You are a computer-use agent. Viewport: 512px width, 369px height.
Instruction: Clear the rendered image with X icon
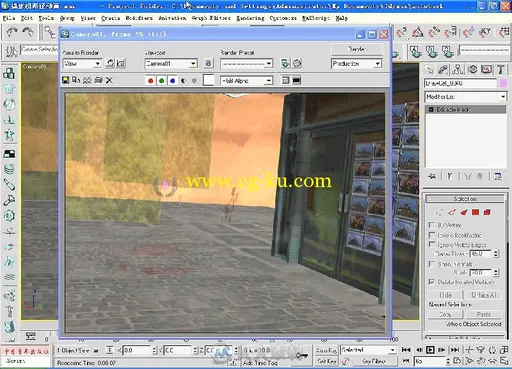pyautogui.click(x=109, y=80)
